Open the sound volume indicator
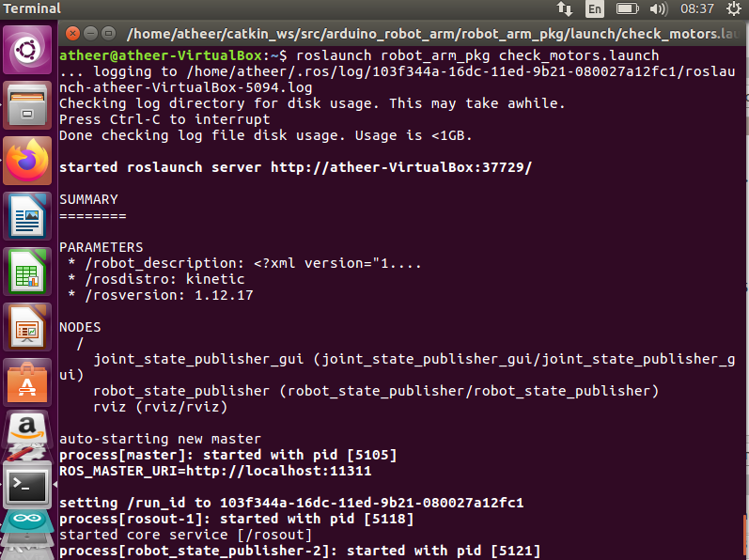The height and width of the screenshot is (560, 749). click(659, 8)
